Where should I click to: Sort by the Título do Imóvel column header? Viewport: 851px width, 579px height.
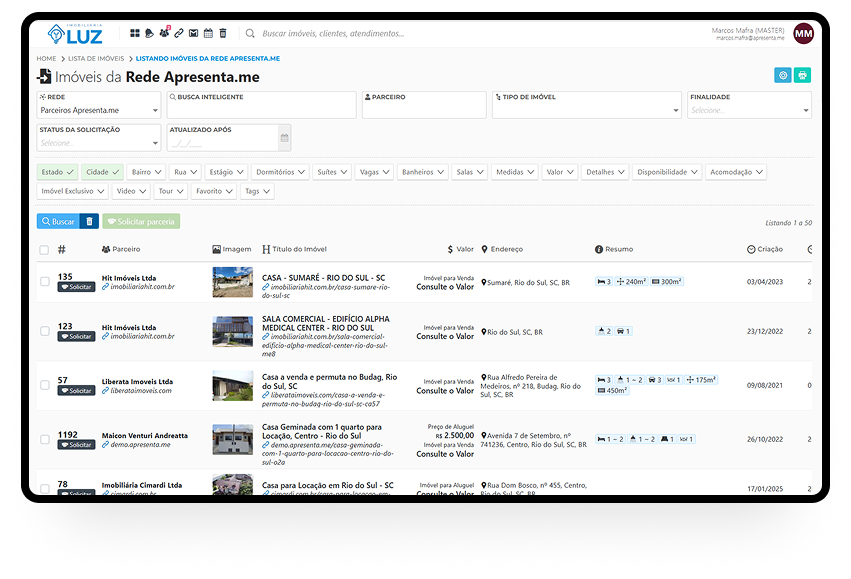tap(295, 249)
